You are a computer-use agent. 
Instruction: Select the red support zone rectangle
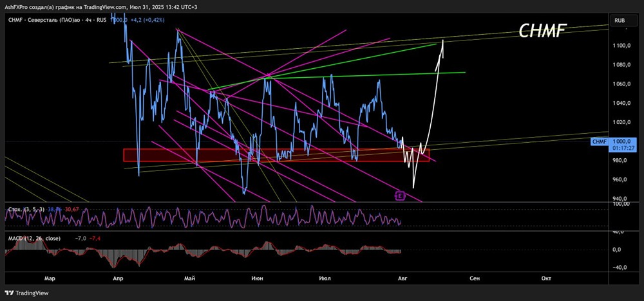(x=276, y=155)
